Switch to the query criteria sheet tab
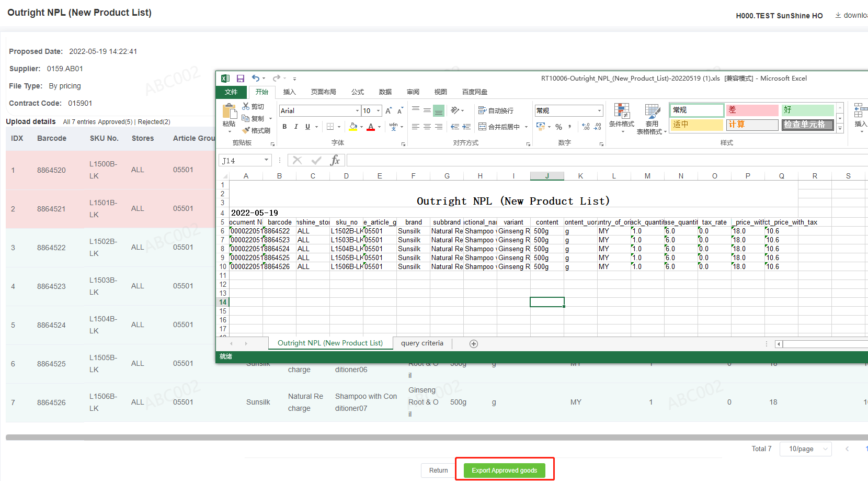868x481 pixels. [x=422, y=343]
